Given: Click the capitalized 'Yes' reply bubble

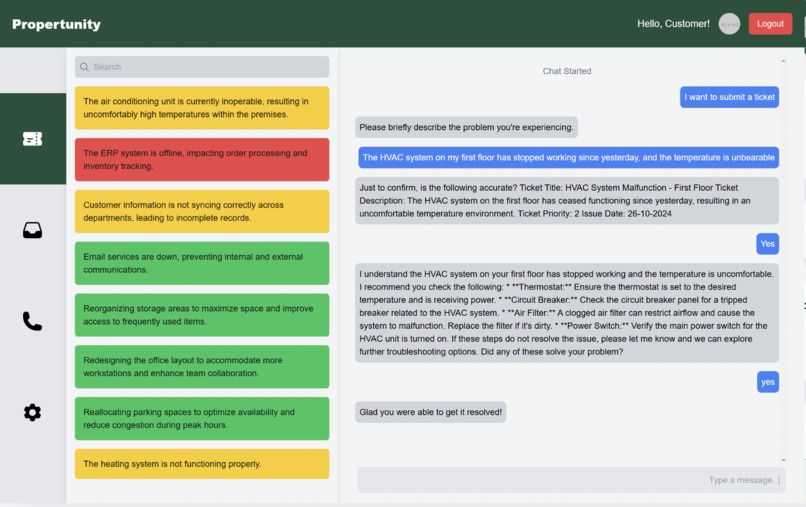Looking at the screenshot, I should pyautogui.click(x=767, y=244).
